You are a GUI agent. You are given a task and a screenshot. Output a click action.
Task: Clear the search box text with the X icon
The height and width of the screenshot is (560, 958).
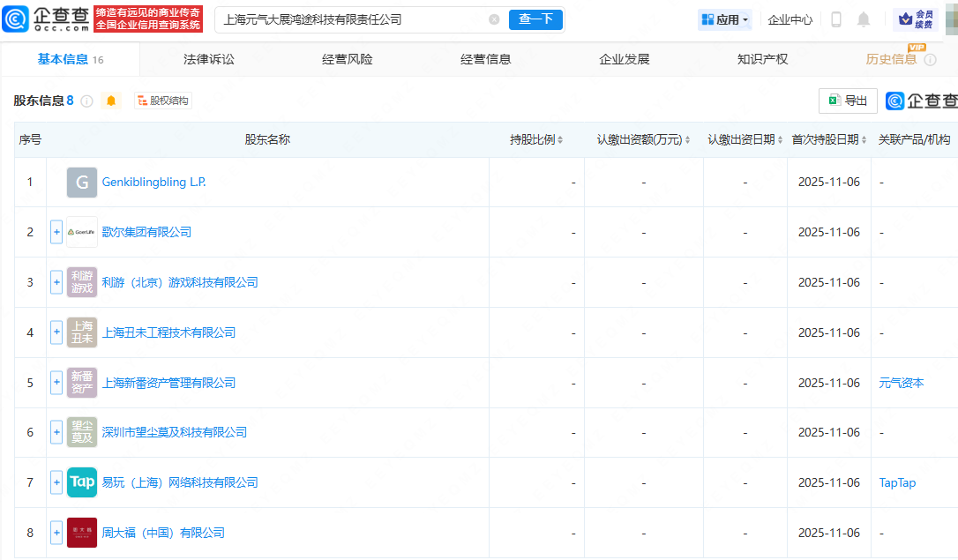[x=494, y=19]
